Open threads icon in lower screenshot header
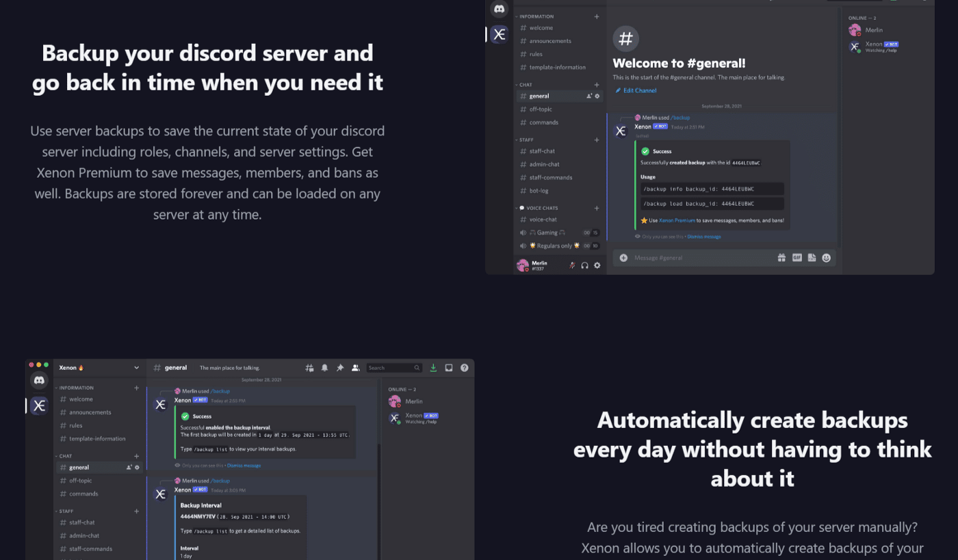Screen dimensions: 958x560 tap(309, 368)
